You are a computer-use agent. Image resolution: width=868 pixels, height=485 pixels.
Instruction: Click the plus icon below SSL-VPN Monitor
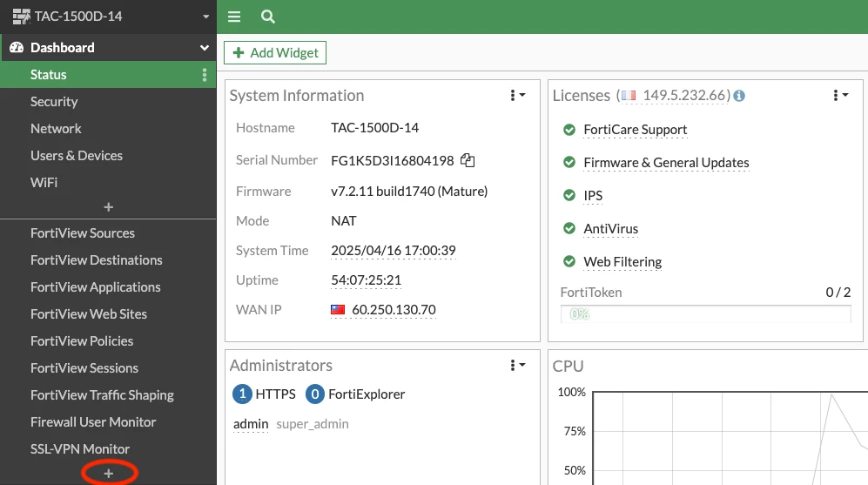point(109,474)
